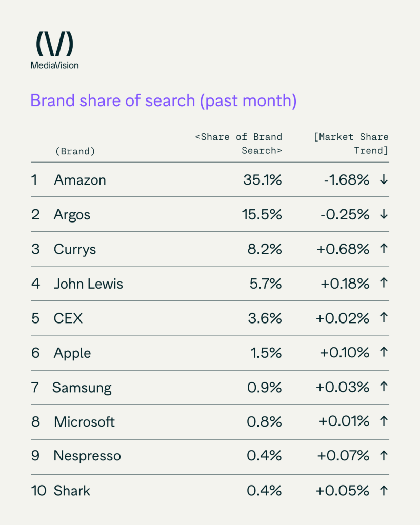Click the up arrow in Shark row

point(383,491)
